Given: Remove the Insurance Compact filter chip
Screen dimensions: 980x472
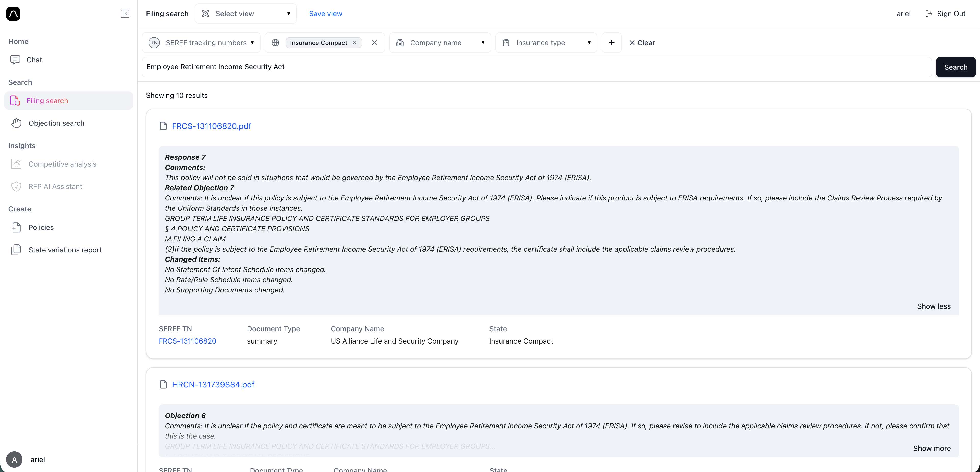Looking at the screenshot, I should coord(354,43).
